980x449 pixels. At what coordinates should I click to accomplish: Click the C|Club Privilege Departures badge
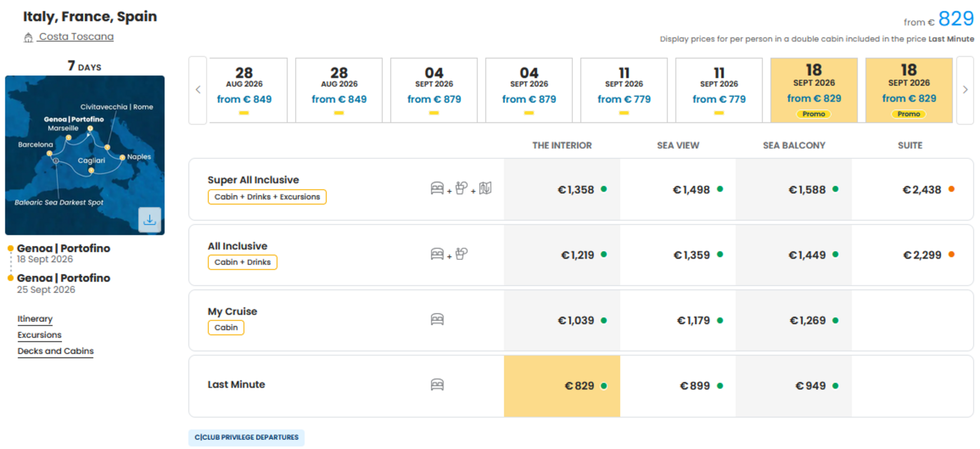click(x=246, y=437)
